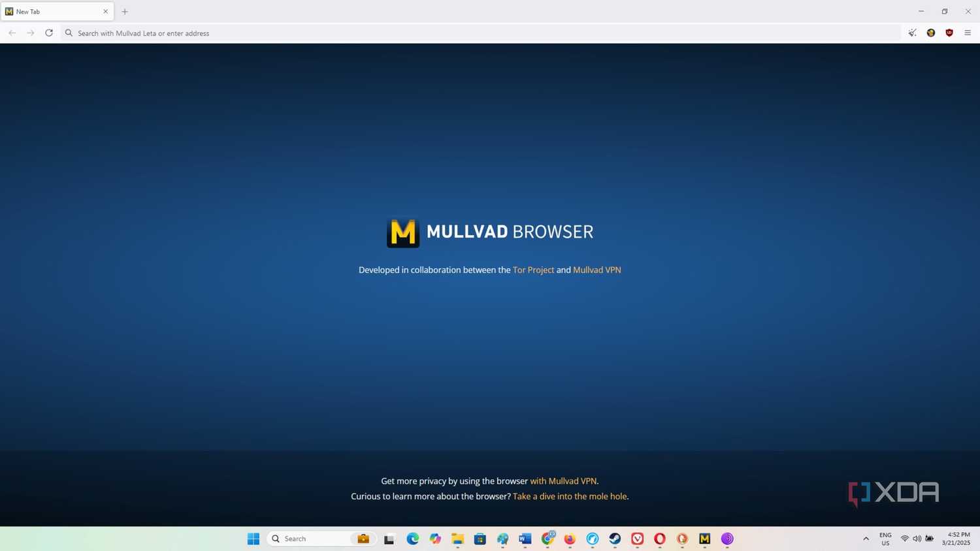
Task: Click the "with Mullvad VPN" link
Action: (563, 481)
